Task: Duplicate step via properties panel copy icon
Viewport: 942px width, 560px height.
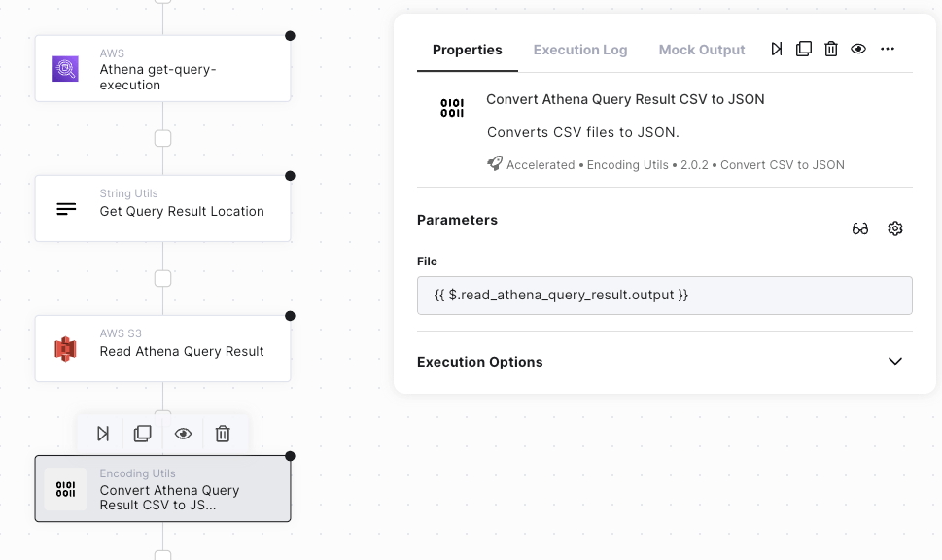Action: click(804, 50)
